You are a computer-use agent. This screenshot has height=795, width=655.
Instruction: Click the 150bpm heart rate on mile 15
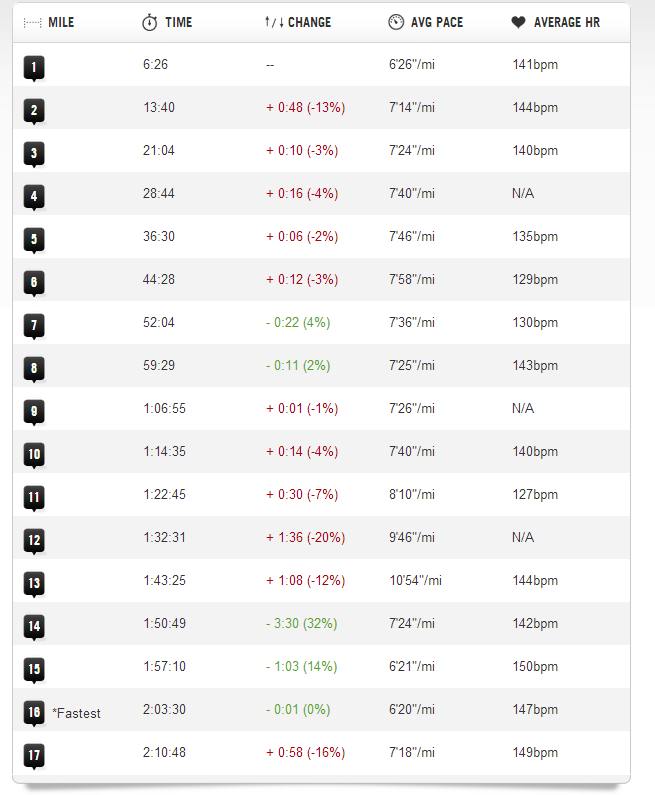(535, 666)
